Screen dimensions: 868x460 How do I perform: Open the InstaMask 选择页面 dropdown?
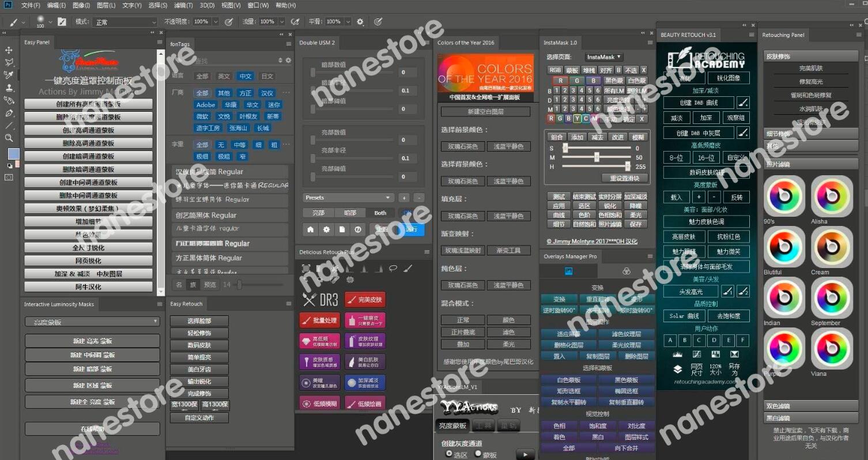(604, 57)
